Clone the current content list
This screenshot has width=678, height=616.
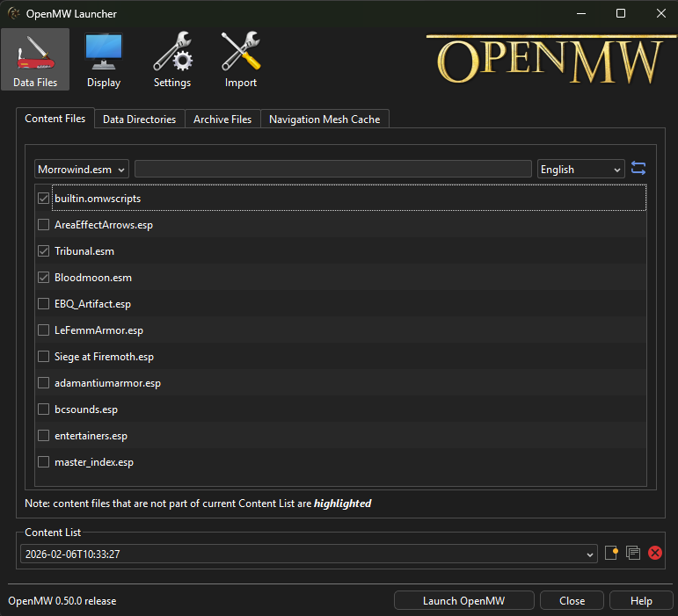tap(633, 553)
